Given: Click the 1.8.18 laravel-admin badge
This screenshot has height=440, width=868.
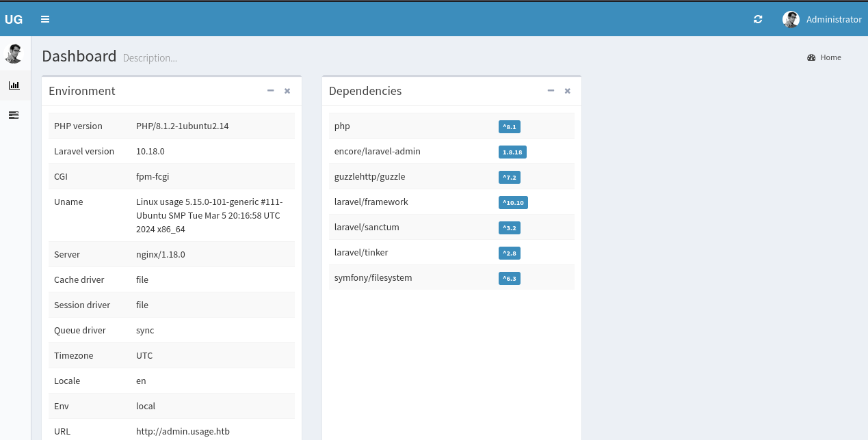Looking at the screenshot, I should [512, 152].
